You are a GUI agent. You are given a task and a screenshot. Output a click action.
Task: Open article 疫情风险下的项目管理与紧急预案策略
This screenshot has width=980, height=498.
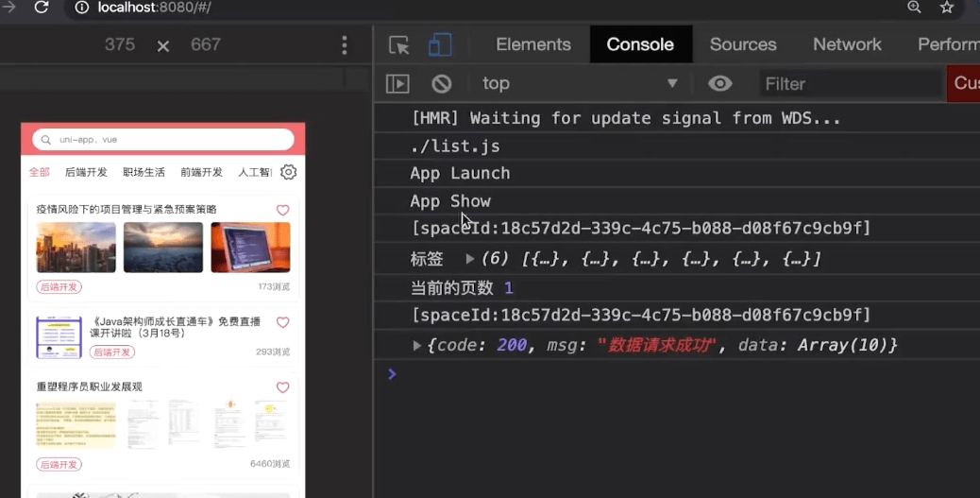coord(127,210)
